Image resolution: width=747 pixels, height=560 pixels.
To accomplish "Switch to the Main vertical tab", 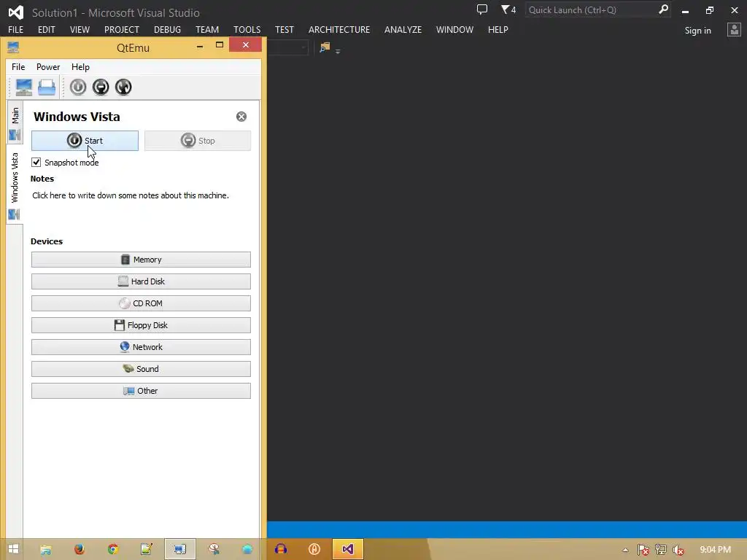I will [15, 122].
